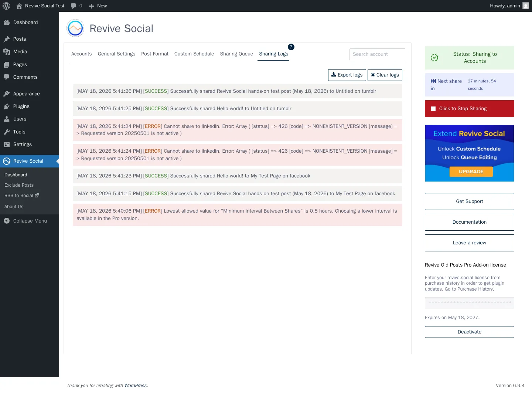This screenshot has width=532, height=393.
Task: Click Leave a review
Action: 470,243
